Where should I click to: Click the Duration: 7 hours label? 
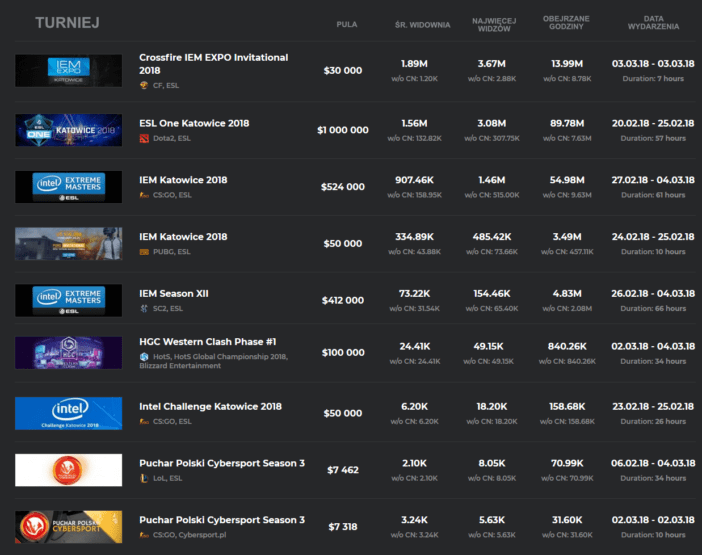coord(653,79)
